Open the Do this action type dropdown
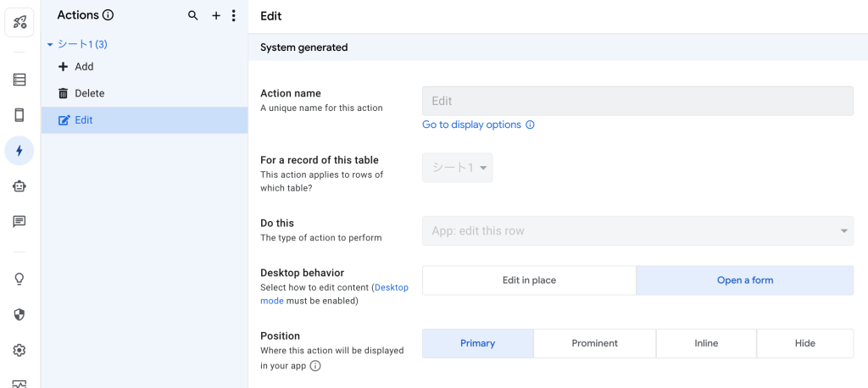This screenshot has width=868, height=388. tap(637, 230)
